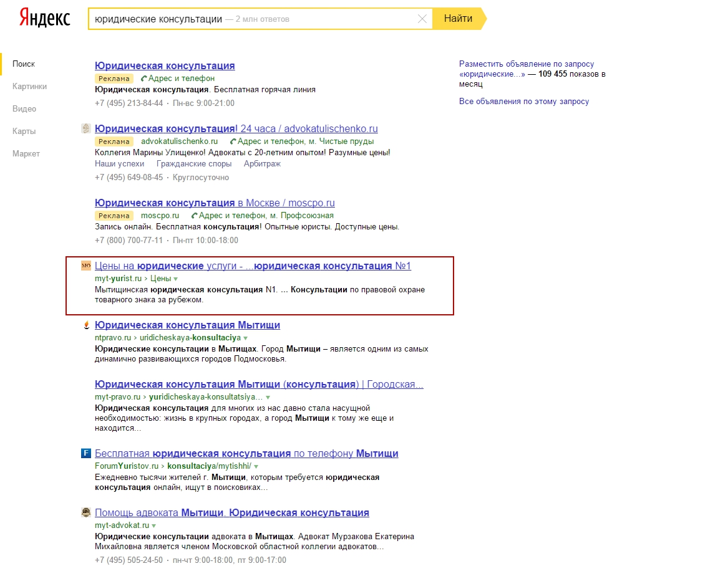Open the Маркет search section
The height and width of the screenshot is (566, 728).
click(x=26, y=153)
